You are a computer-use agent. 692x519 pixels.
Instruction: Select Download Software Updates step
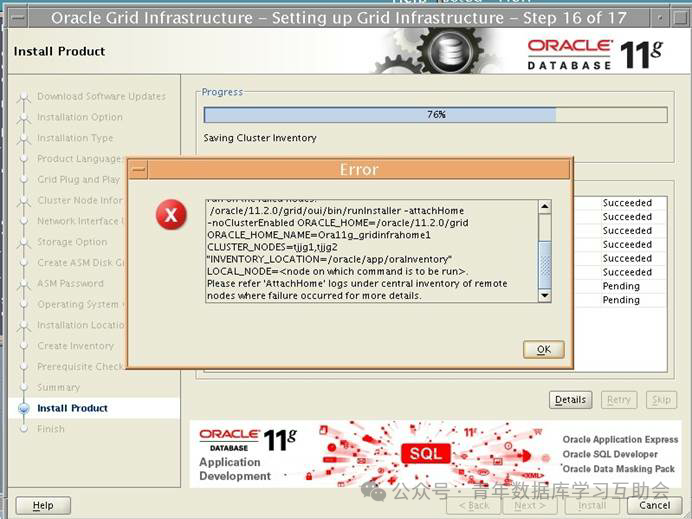click(102, 96)
